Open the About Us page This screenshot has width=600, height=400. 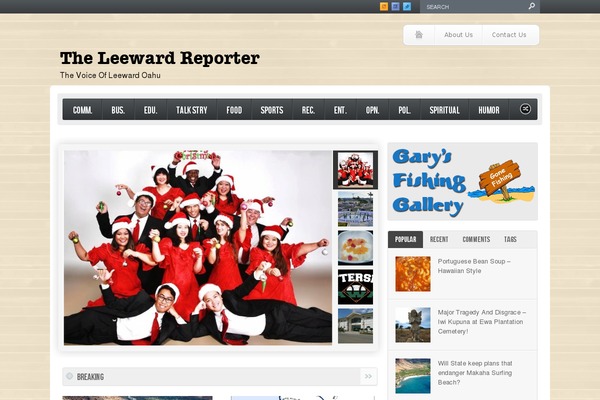[458, 35]
